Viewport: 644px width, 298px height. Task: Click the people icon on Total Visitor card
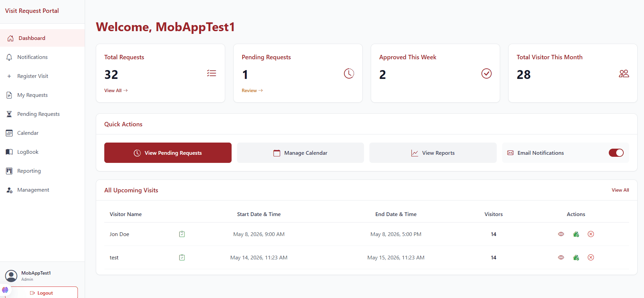[x=624, y=73]
